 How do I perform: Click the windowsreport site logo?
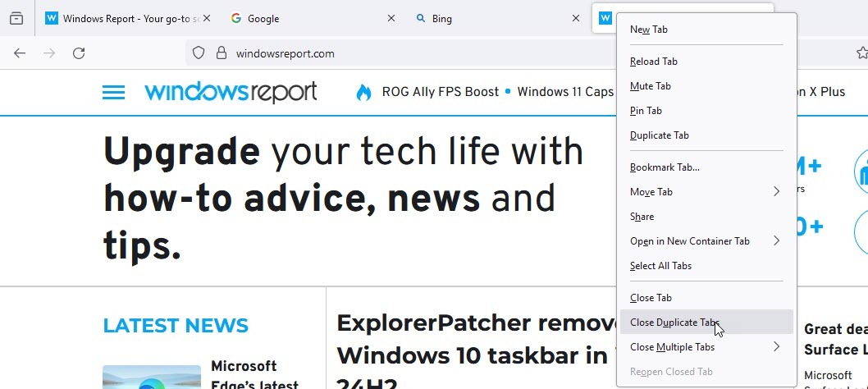point(231,92)
